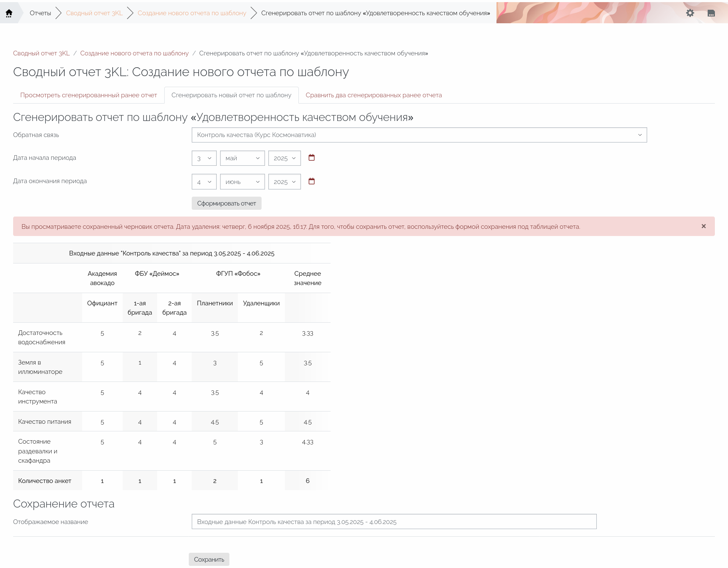Open the start year dropdown showing 2025

point(284,158)
